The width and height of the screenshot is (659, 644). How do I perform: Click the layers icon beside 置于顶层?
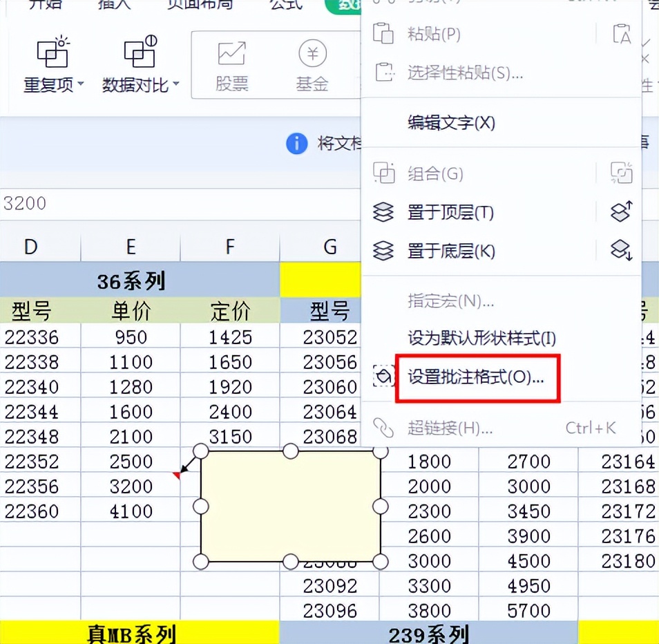tap(383, 212)
